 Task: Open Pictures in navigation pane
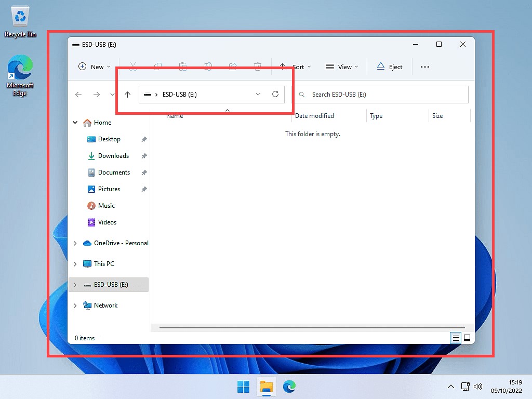(104, 189)
